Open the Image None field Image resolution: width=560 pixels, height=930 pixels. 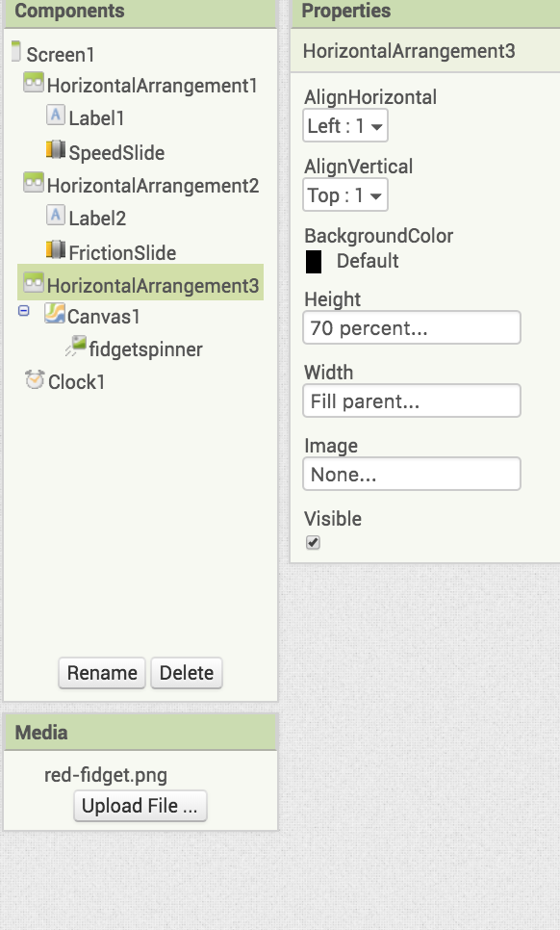411,474
